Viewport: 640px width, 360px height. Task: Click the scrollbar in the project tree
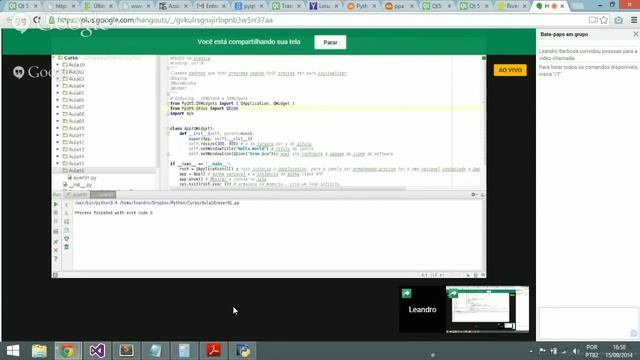point(158,110)
